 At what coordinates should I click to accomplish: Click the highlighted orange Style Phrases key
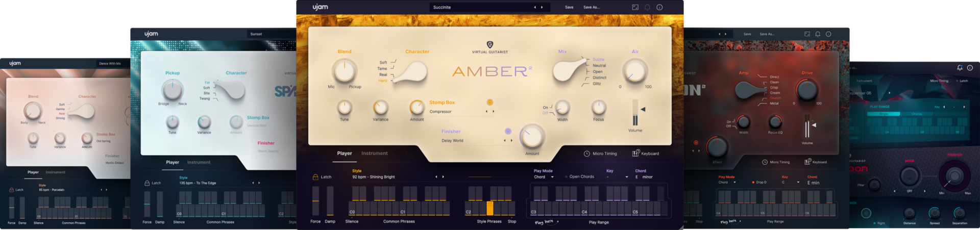coord(490,208)
